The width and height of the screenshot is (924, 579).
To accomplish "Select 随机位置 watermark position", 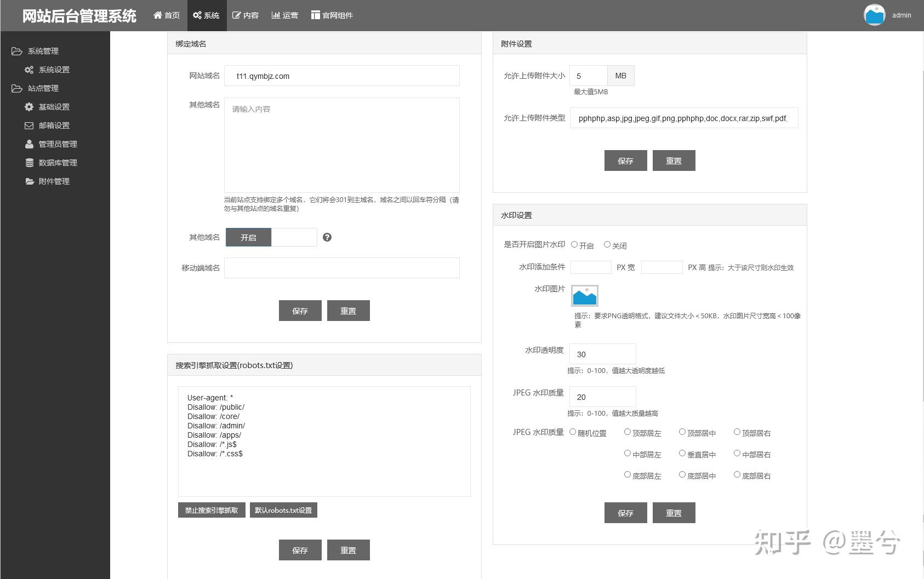I will pos(573,432).
